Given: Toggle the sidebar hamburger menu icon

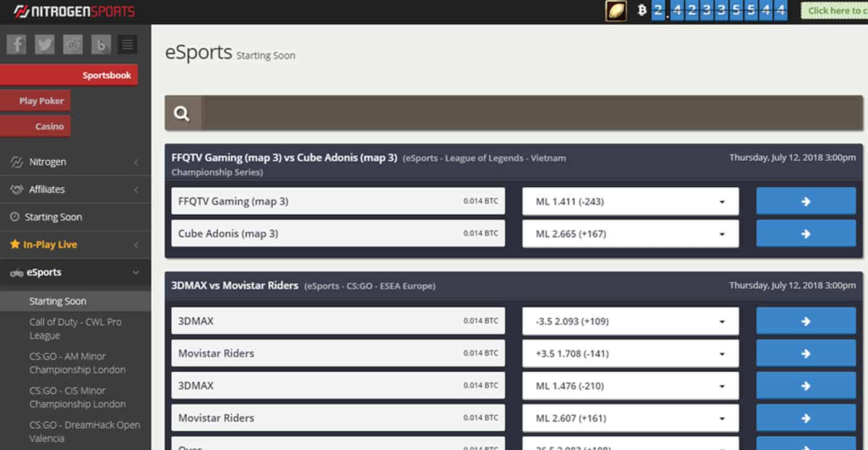Looking at the screenshot, I should [127, 44].
